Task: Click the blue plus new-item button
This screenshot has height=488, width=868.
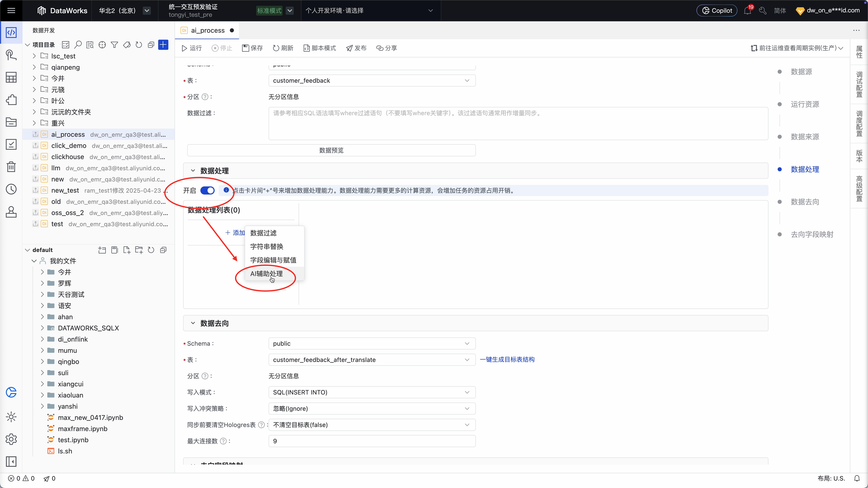Action: pyautogui.click(x=163, y=44)
